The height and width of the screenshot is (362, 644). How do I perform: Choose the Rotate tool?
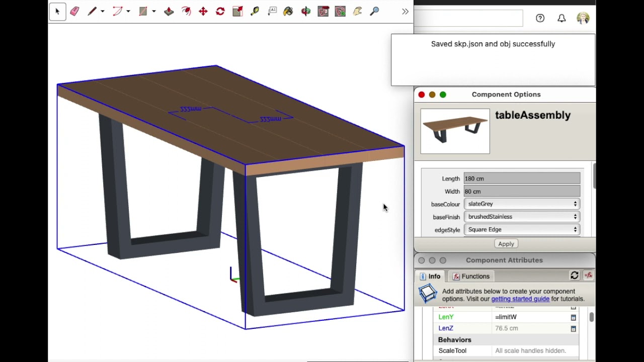220,11
